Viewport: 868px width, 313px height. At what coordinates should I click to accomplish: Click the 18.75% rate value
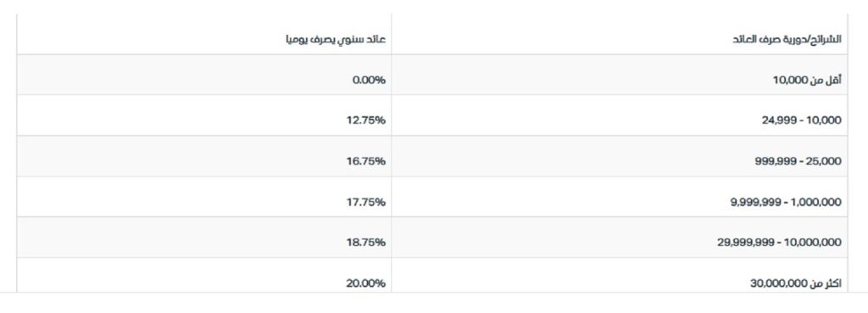pyautogui.click(x=366, y=243)
